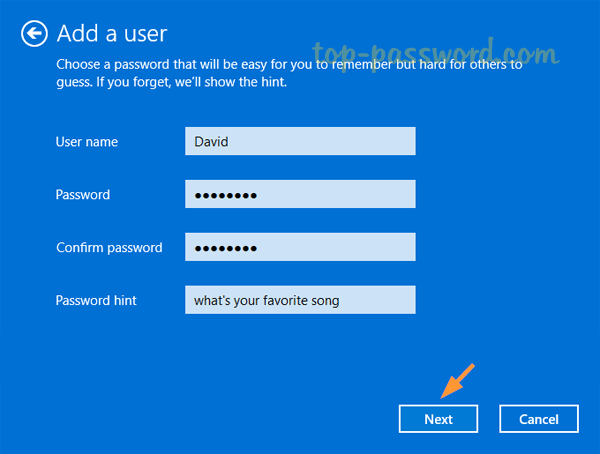Click the "Add a user" heading
Image resolution: width=600 pixels, height=454 pixels.
coord(112,34)
